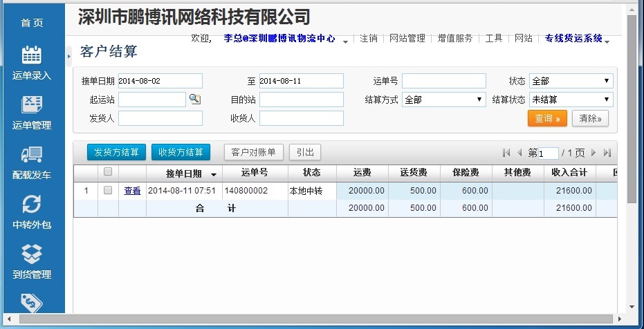
Task: Click the horizontal scrollbar thumb
Action: pos(317,319)
